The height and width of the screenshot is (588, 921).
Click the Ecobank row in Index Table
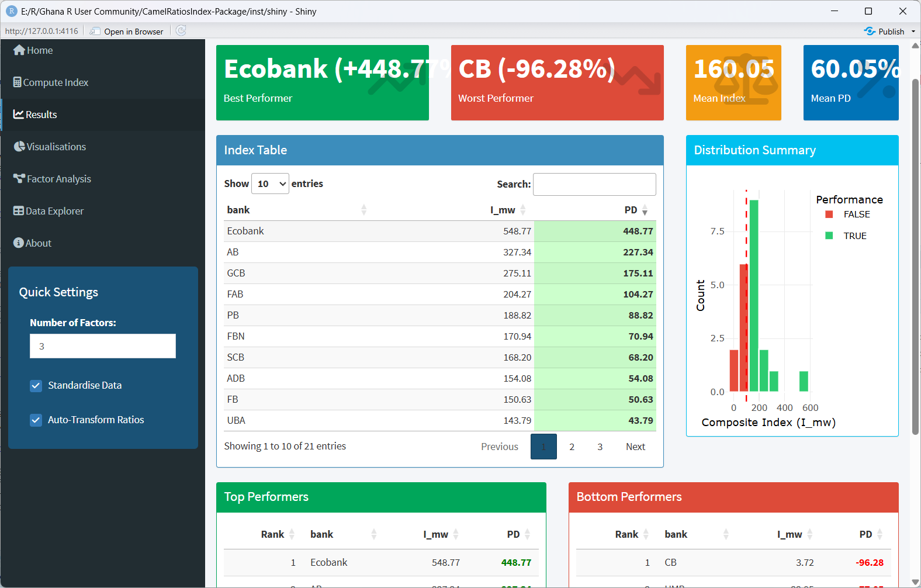click(x=440, y=231)
